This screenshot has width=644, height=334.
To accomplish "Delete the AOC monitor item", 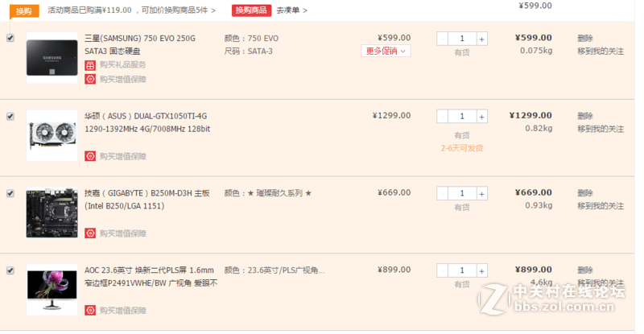I will [585, 270].
